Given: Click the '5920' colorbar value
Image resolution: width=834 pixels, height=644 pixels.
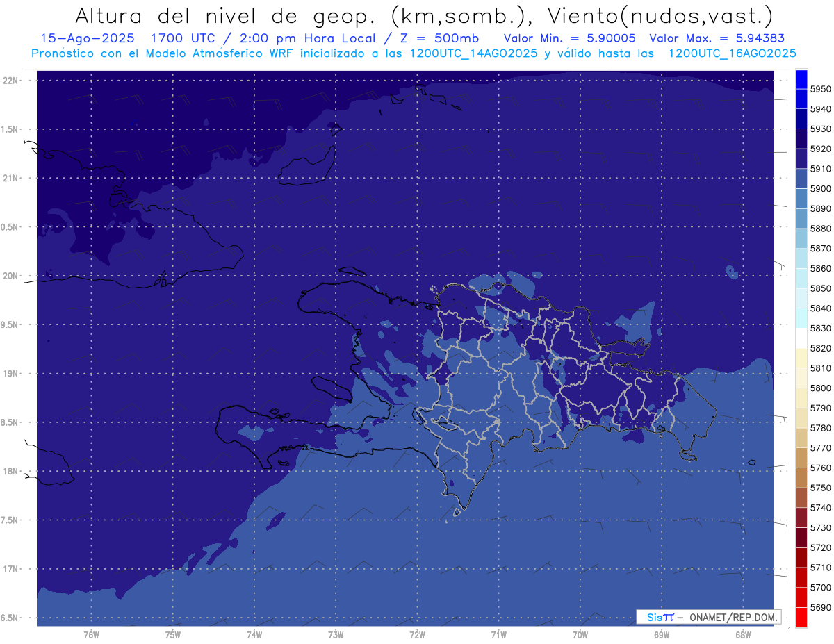Looking at the screenshot, I should tap(820, 149).
